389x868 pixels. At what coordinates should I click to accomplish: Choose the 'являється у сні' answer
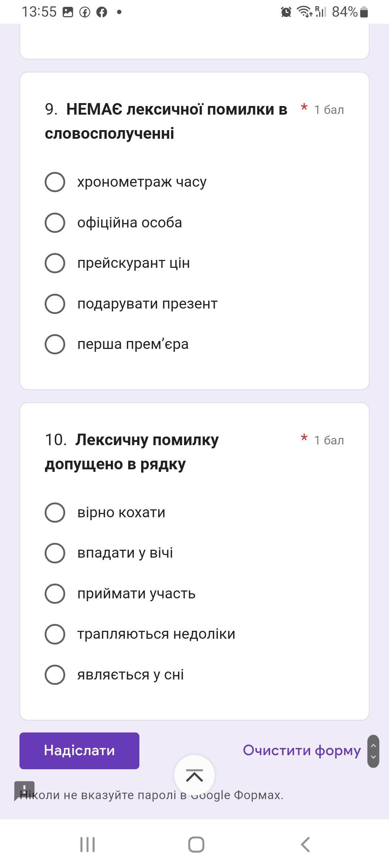[x=55, y=674]
